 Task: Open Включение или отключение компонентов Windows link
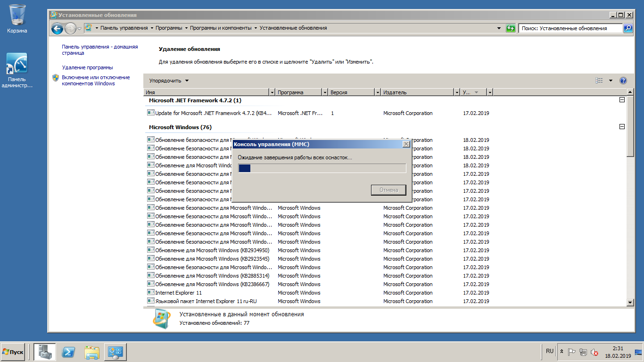96,81
